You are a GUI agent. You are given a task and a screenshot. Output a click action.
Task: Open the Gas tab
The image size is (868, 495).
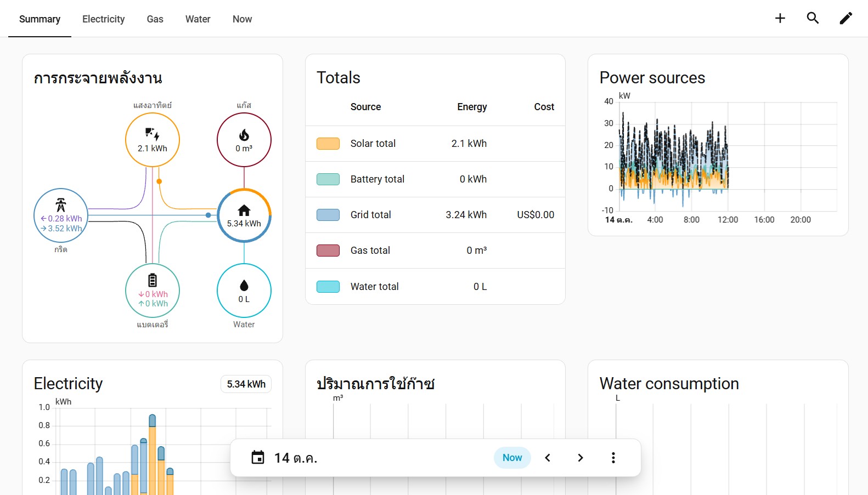click(x=155, y=19)
